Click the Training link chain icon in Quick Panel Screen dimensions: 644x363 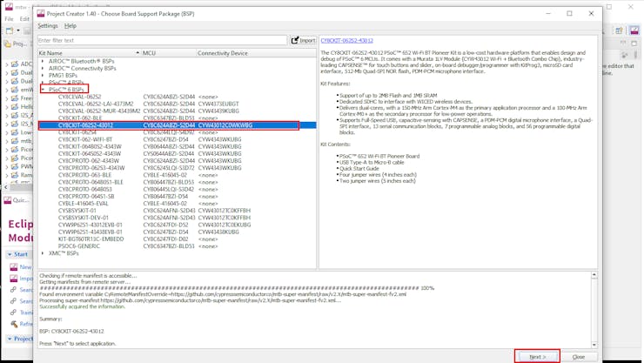[x=14, y=313]
